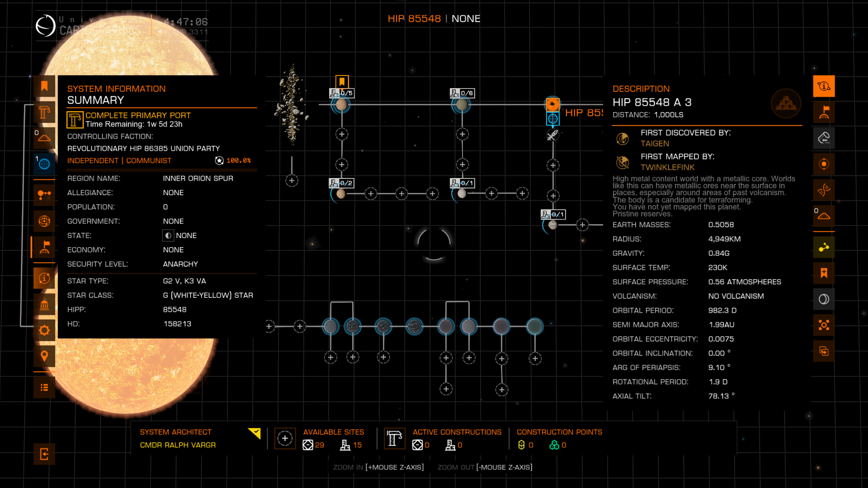Image resolution: width=868 pixels, height=488 pixels.
Task: Select the bookmark marker above the 0/5 planet
Action: click(342, 82)
